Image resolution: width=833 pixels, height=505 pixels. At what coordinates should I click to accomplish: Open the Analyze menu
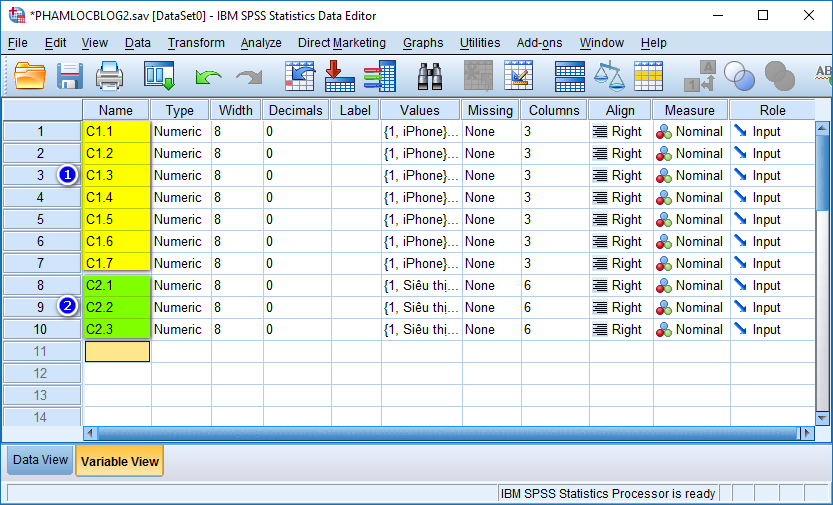point(261,43)
